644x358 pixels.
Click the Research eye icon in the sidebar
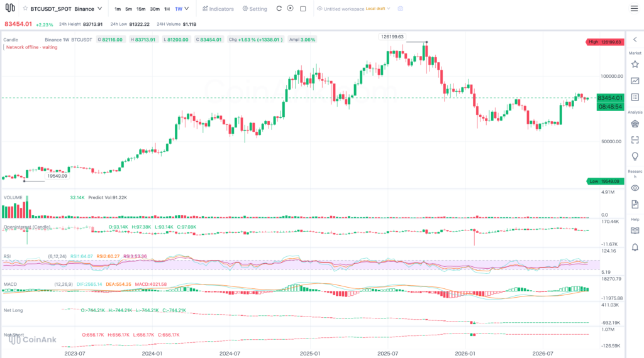coord(635,188)
